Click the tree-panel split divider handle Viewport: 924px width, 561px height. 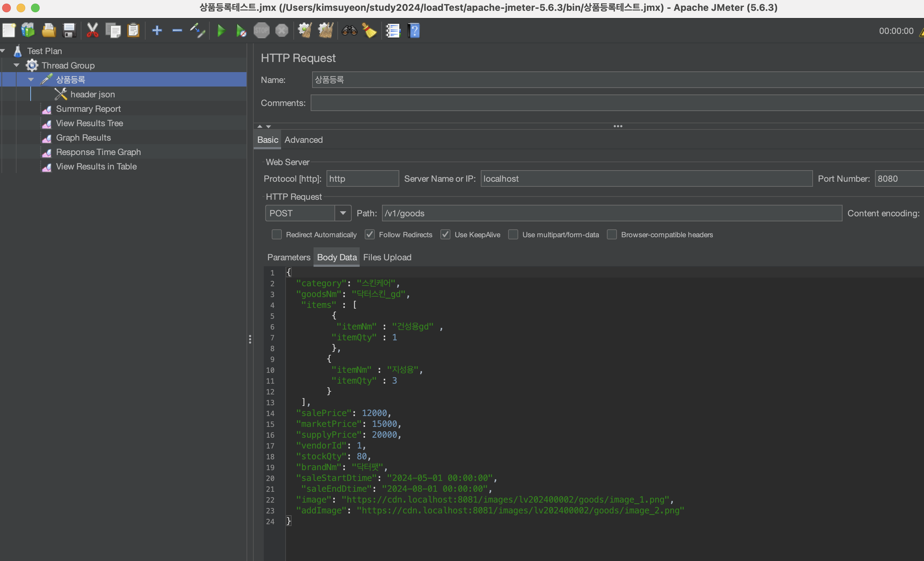pos(250,339)
